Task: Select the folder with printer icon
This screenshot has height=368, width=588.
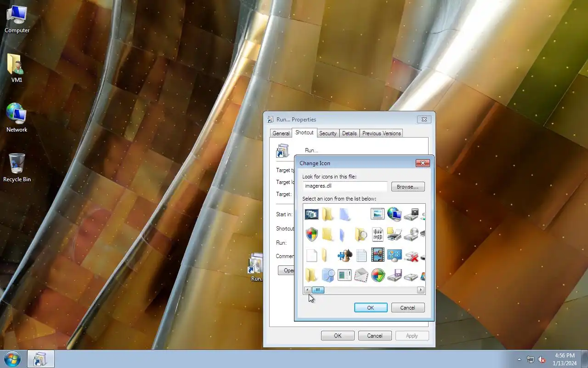Action: [x=394, y=234]
